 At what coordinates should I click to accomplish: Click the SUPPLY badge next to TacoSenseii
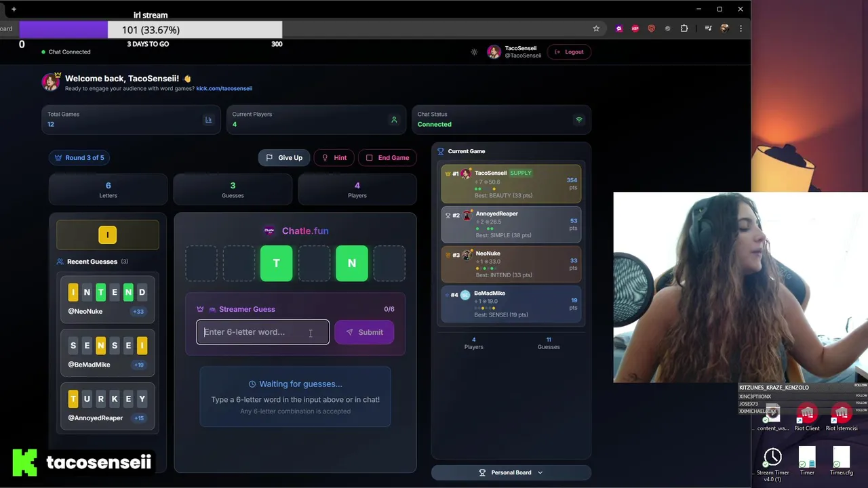point(521,173)
